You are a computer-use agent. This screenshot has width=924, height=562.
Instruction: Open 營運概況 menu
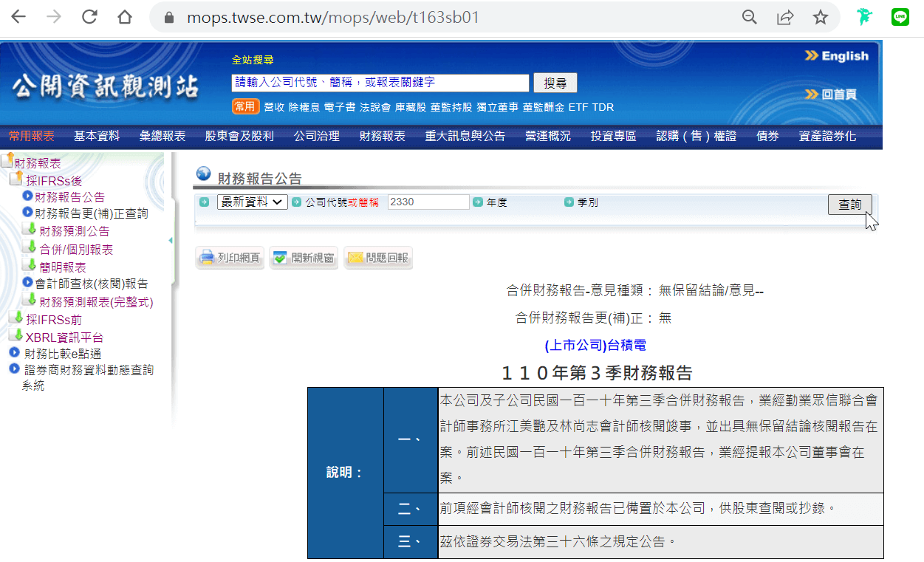pyautogui.click(x=548, y=136)
